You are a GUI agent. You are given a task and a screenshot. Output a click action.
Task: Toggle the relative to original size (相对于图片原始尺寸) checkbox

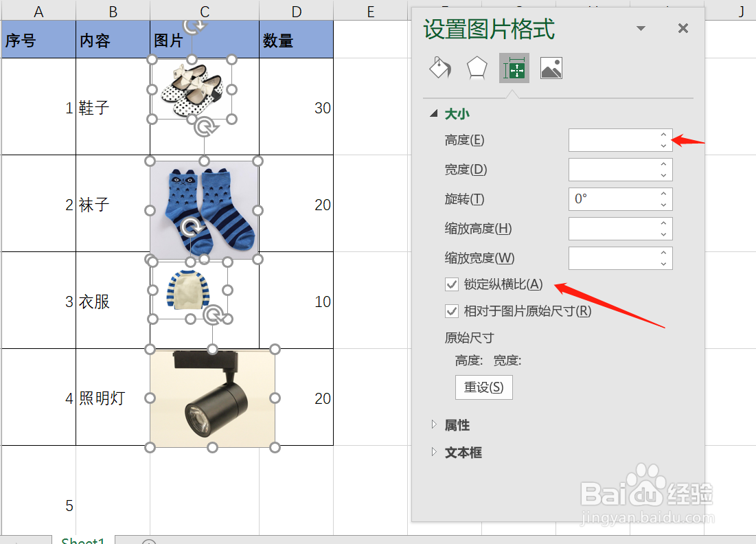tap(452, 311)
